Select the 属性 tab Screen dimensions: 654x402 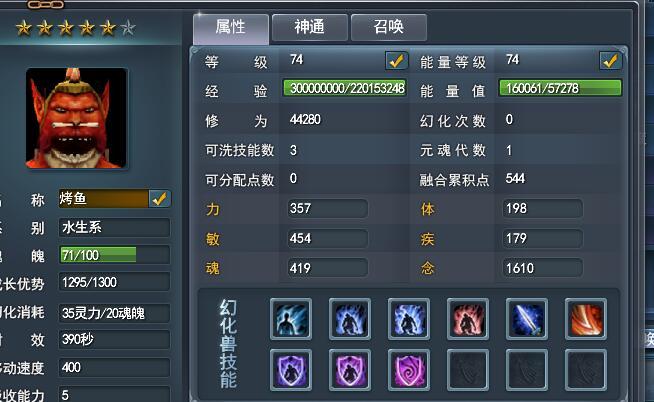231,28
